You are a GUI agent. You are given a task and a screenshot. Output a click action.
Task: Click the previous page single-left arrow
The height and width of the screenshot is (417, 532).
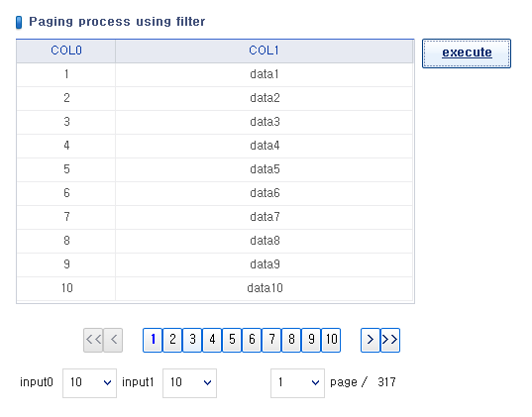click(x=113, y=340)
